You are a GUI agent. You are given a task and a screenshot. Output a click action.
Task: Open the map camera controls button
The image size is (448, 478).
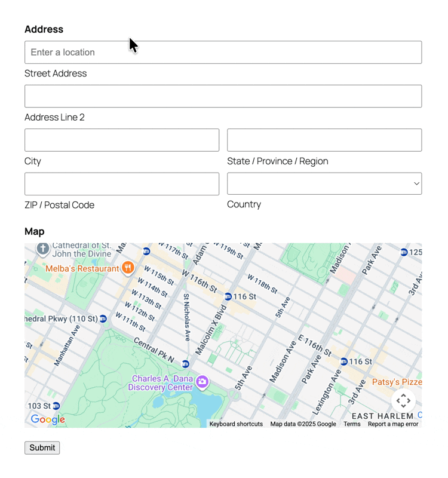[403, 400]
